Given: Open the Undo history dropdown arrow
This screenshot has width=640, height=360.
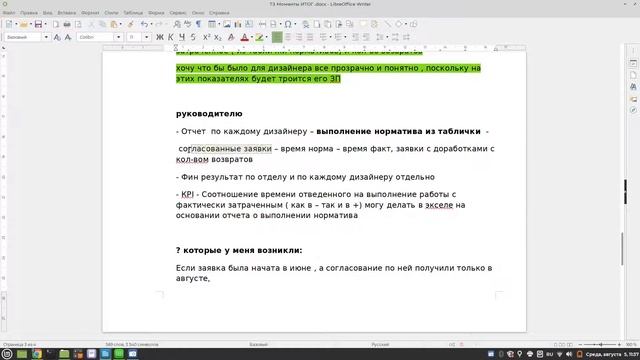Looking at the screenshot, I should click(x=151, y=24).
